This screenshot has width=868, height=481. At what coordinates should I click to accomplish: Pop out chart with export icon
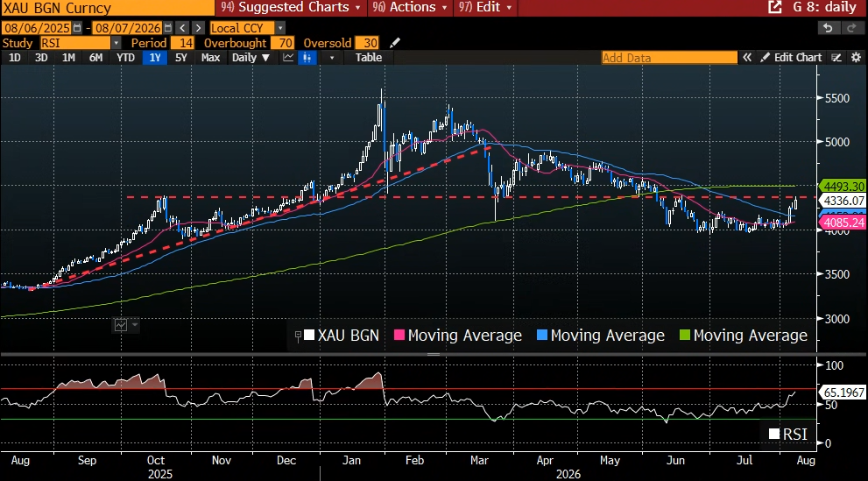tap(775, 7)
